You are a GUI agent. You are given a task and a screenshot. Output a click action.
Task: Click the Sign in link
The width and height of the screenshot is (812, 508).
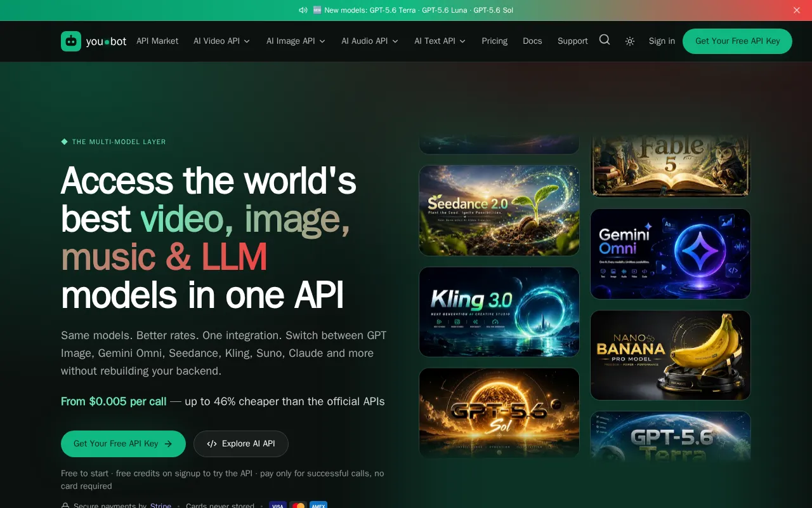(662, 41)
